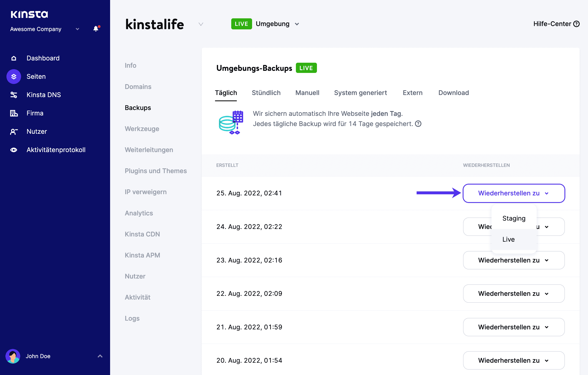Click the Kinsta DNS icon

point(14,95)
